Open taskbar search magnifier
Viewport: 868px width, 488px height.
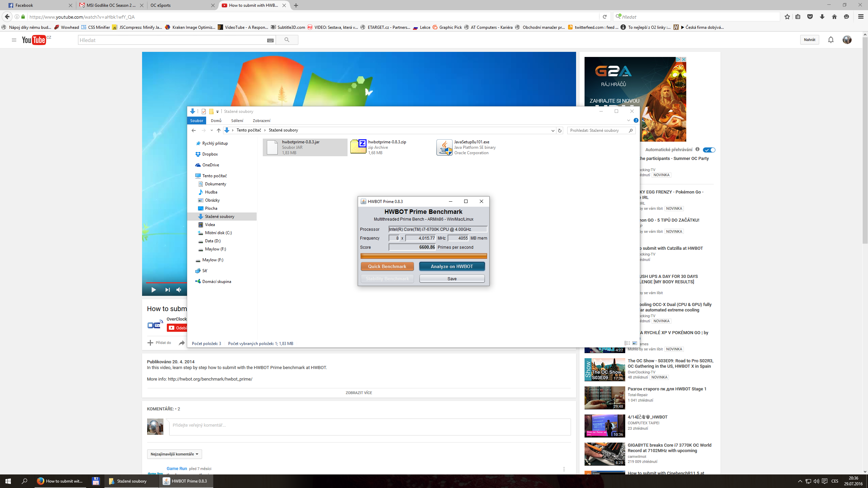(24, 481)
